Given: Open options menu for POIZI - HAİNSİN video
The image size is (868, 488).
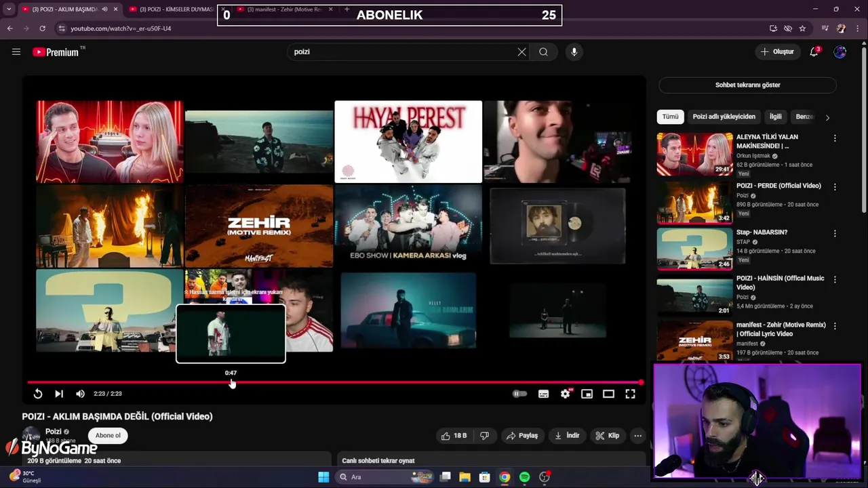Looking at the screenshot, I should coord(835,280).
